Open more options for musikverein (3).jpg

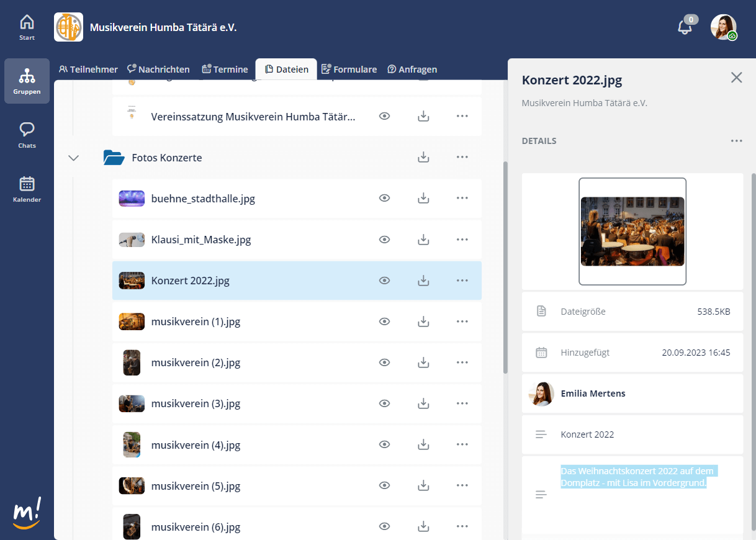pyautogui.click(x=462, y=403)
